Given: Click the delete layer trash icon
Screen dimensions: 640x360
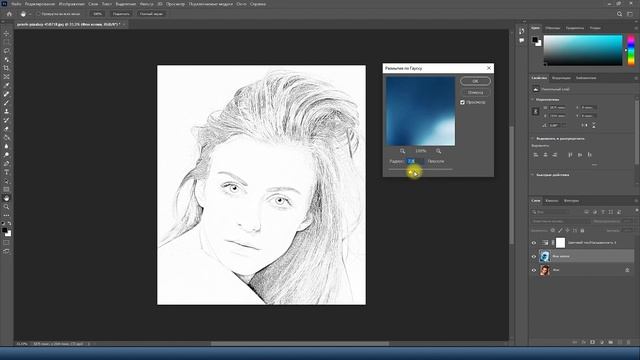Looking at the screenshot, I should pyautogui.click(x=628, y=342).
